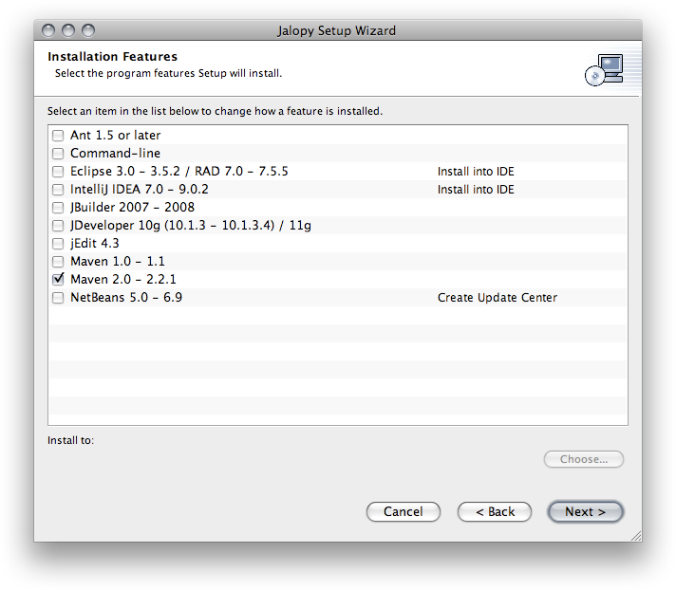Click 'Install into IDE' in the Eclipse row

[476, 172]
